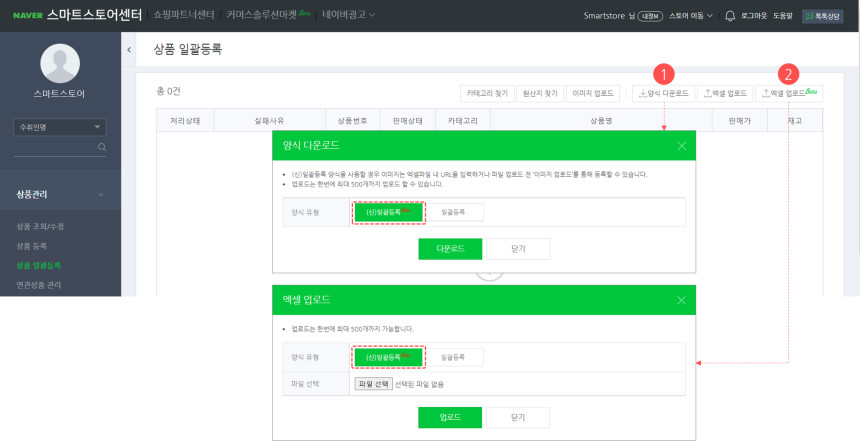Click the 양식 다운로드 toolbar button
This screenshot has width=860, height=441.
(664, 93)
